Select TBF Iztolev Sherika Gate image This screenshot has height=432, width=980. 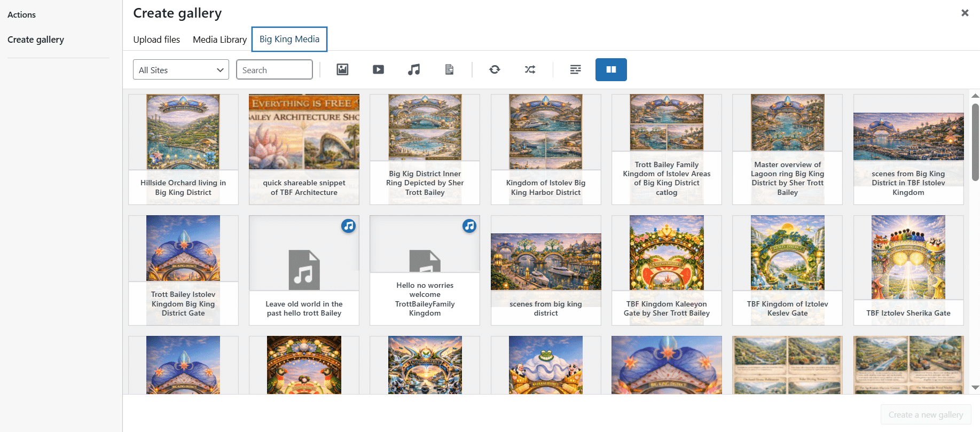coord(908,270)
